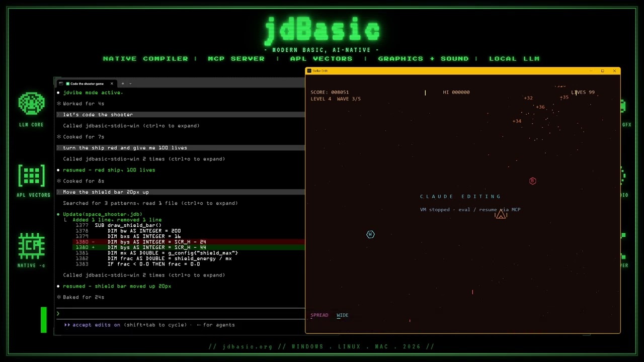644x362 pixels.
Task: Click the 'CLAUDE EDITING' overlay text
Action: pyautogui.click(x=461, y=197)
